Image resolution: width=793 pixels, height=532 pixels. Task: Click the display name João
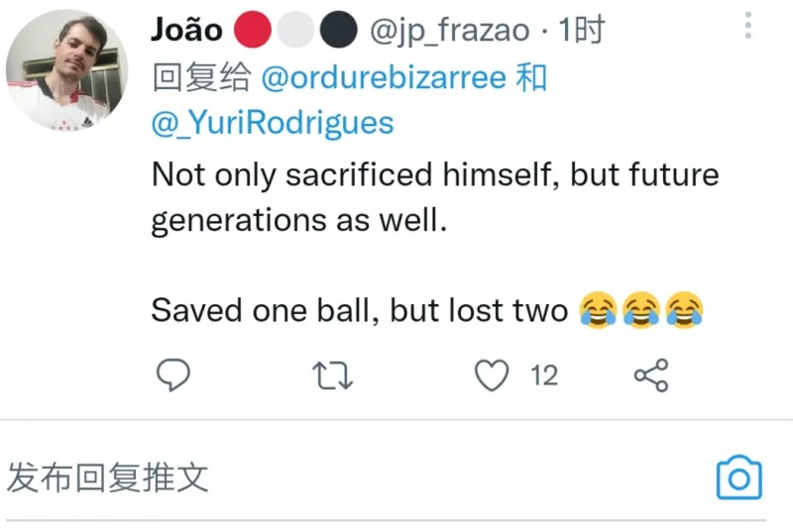click(187, 31)
